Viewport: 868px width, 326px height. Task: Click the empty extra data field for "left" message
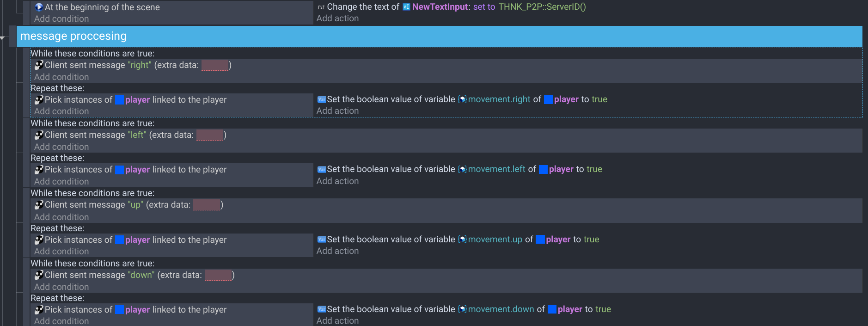(x=210, y=135)
